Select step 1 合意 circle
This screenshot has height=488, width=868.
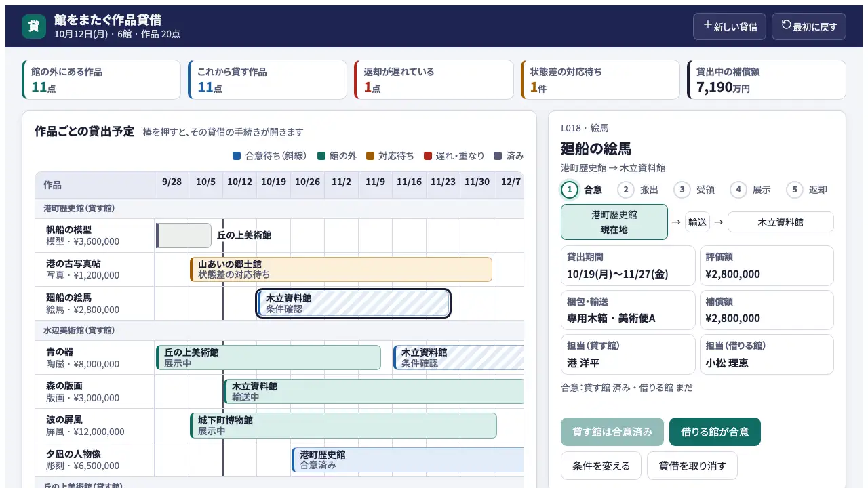[570, 190]
